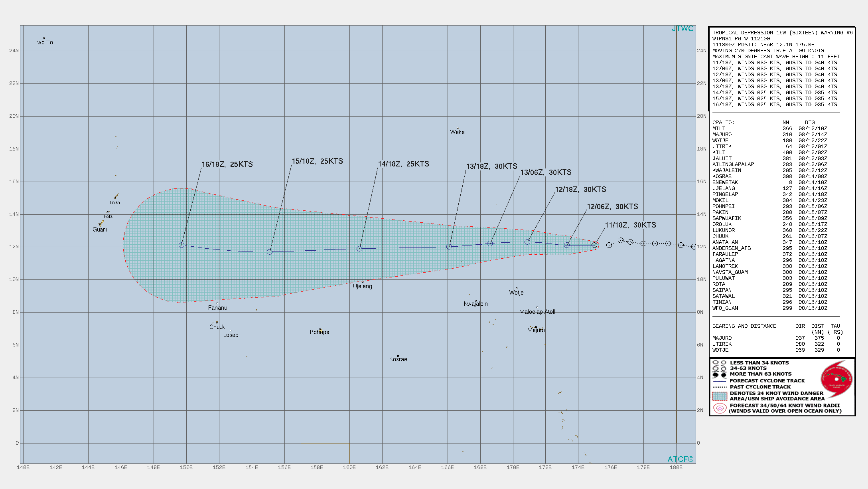
Task: Select the 12/18Z forecast position circle on the track
Action: [x=527, y=242]
